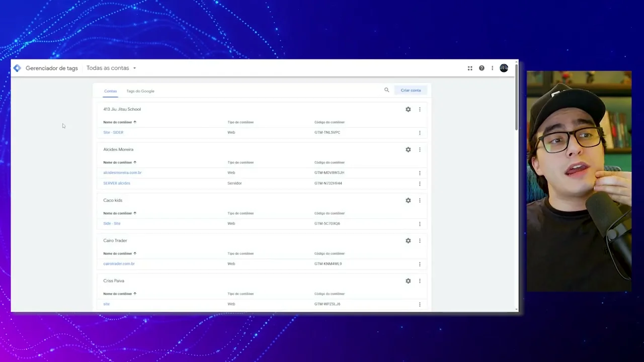This screenshot has height=362, width=644.
Task: Open row menu for cairotrader.com.br container
Action: 420,264
